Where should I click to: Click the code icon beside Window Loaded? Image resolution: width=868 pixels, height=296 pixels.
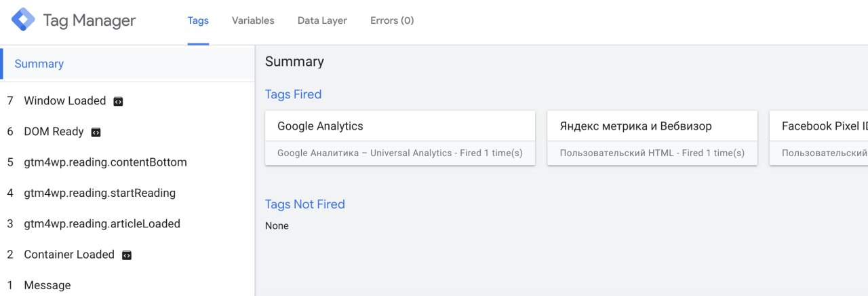(x=118, y=101)
